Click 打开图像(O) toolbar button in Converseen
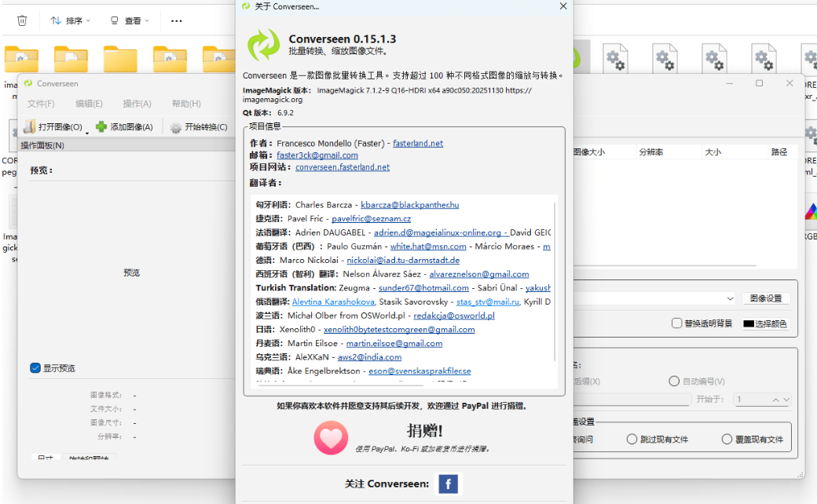This screenshot has width=817, height=504. point(53,126)
